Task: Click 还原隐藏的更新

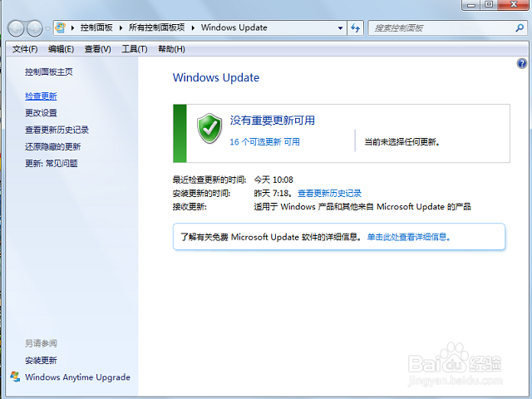Action: pos(53,147)
